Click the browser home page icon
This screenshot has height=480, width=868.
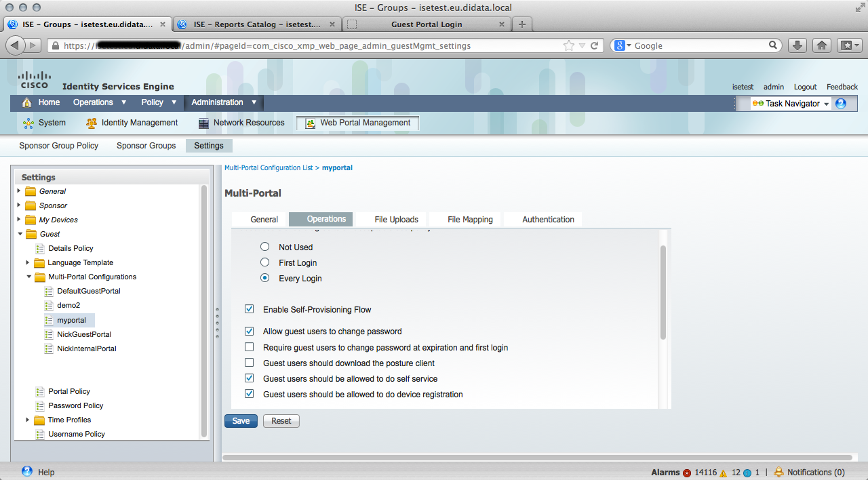[x=821, y=45]
